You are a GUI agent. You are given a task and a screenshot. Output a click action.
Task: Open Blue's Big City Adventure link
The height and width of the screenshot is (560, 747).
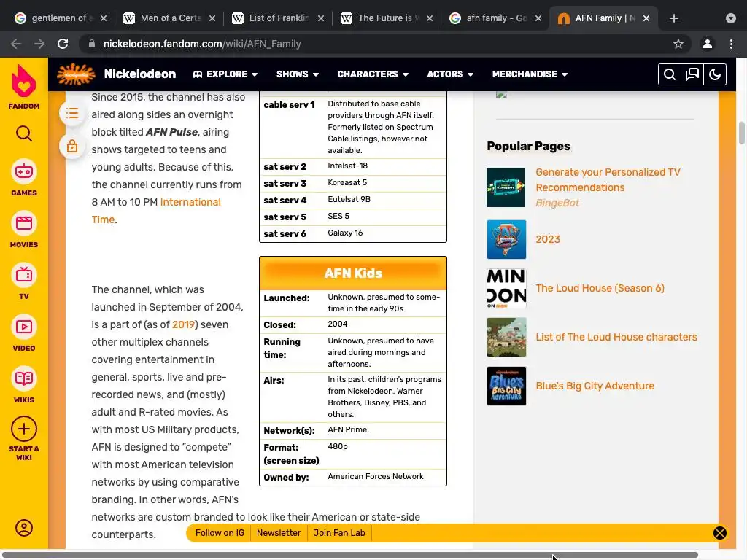coord(595,386)
